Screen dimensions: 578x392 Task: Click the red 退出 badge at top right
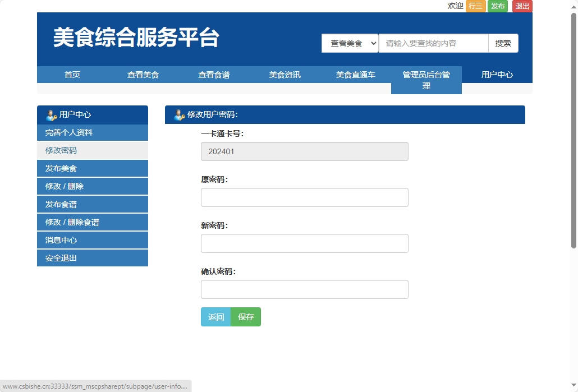pos(521,6)
